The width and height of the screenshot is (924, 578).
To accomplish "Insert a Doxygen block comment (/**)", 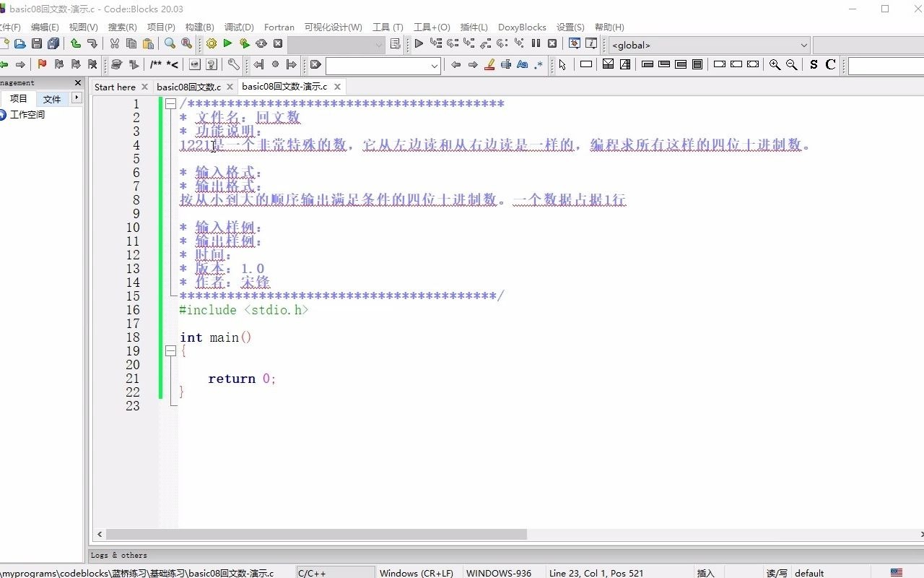I will [x=156, y=64].
